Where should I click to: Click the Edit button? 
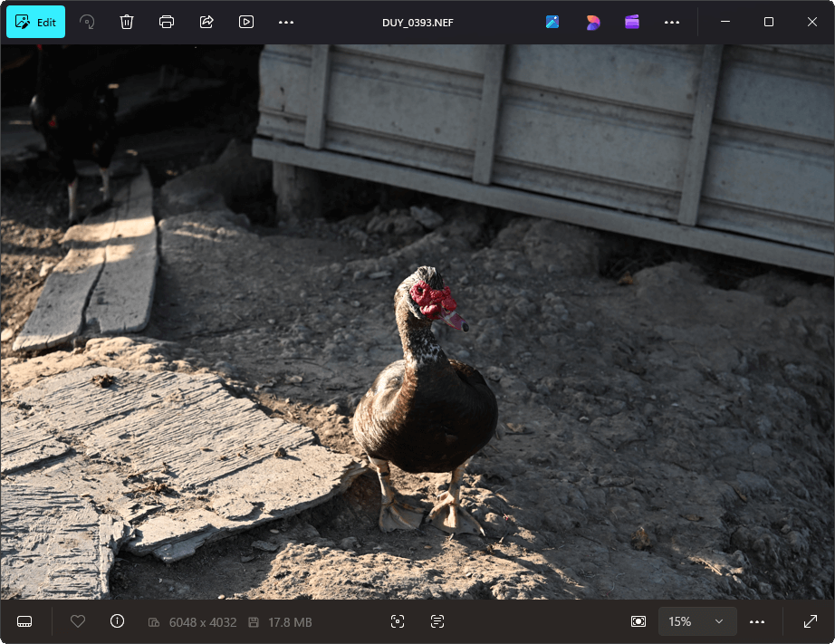click(x=35, y=22)
